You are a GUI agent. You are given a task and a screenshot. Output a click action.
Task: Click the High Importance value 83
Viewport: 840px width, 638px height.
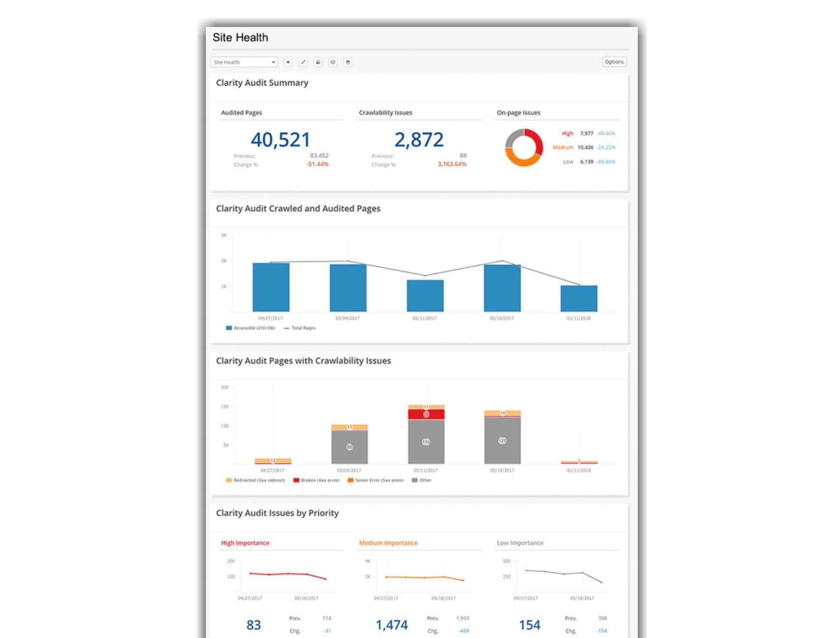click(x=254, y=625)
